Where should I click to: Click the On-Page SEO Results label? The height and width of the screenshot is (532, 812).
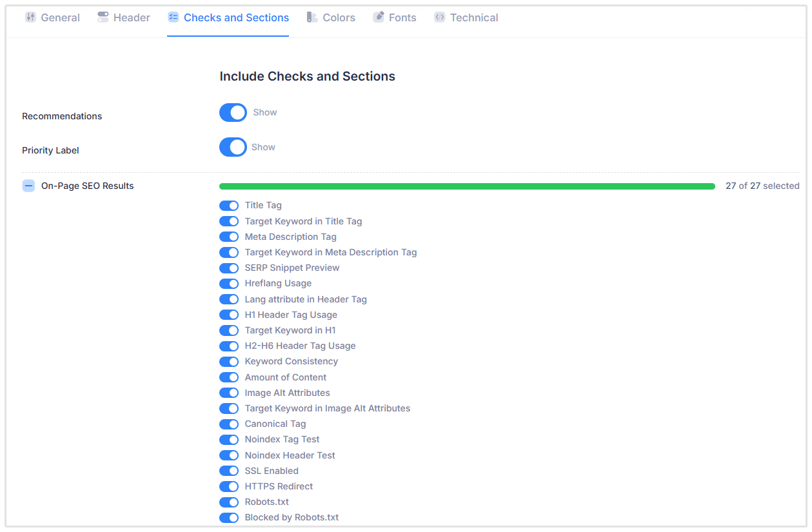pos(88,186)
